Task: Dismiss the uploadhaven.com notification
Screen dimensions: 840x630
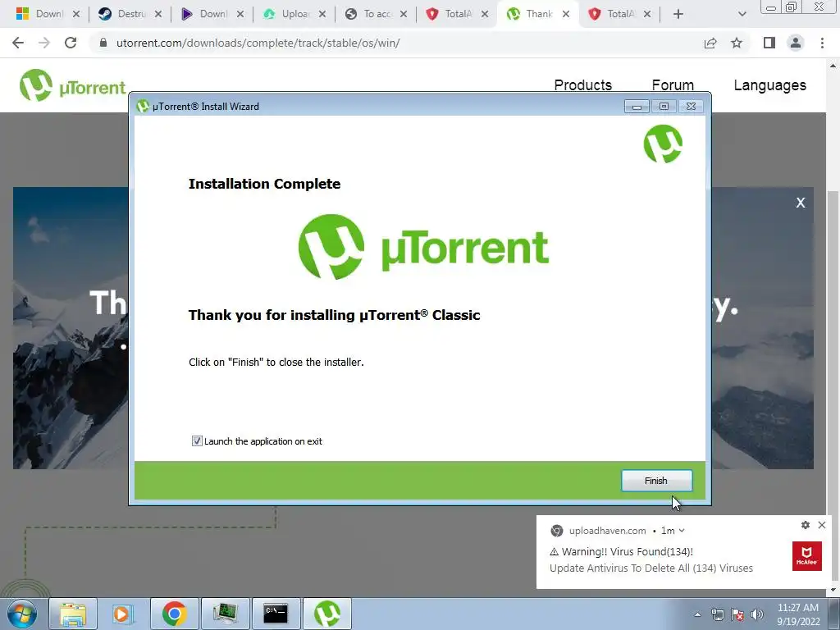Action: coord(822,525)
